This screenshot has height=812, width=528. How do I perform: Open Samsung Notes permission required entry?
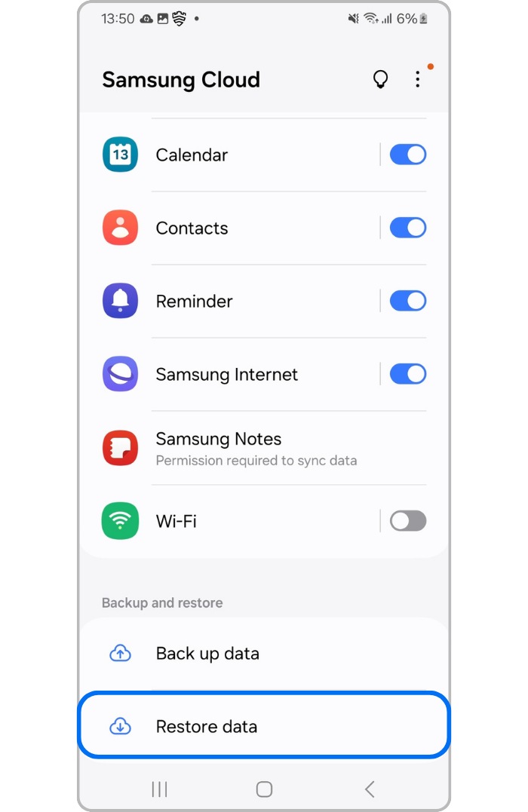[264, 448]
